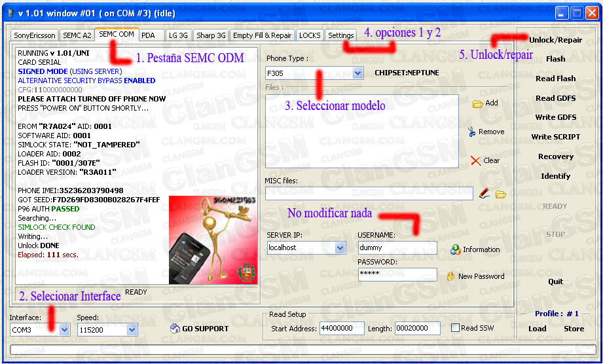Click the Unlock/Repair button

pyautogui.click(x=555, y=40)
